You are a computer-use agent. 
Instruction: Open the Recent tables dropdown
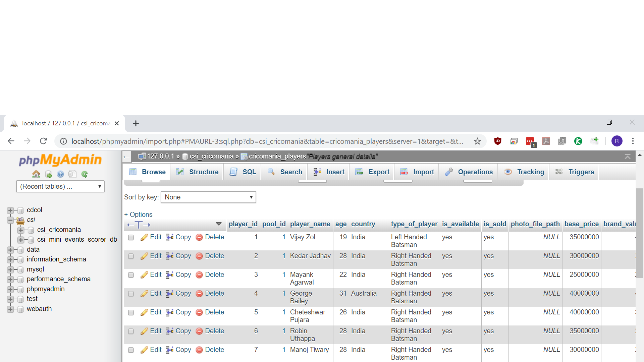pyautogui.click(x=60, y=186)
